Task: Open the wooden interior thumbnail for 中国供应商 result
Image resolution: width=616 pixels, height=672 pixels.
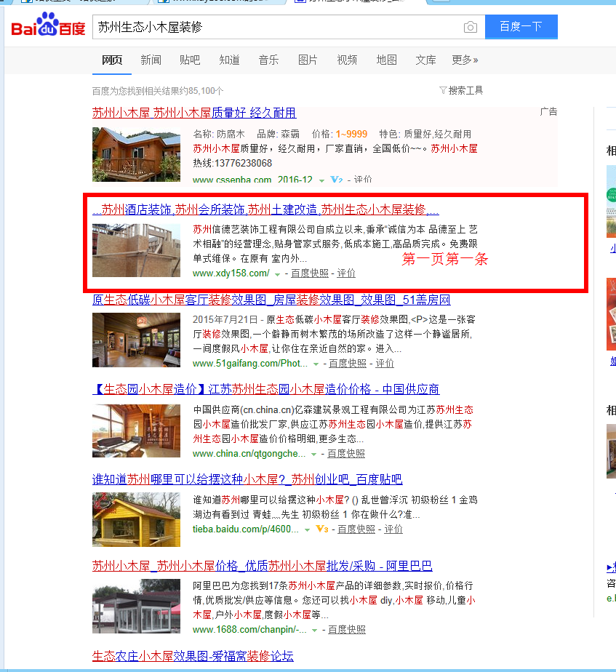Action: point(136,431)
